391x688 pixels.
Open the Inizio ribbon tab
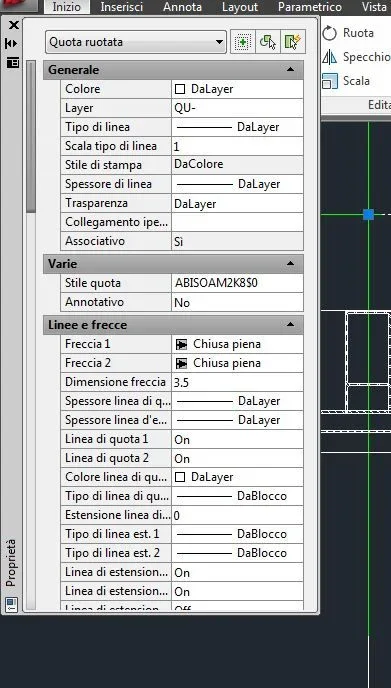tap(67, 7)
